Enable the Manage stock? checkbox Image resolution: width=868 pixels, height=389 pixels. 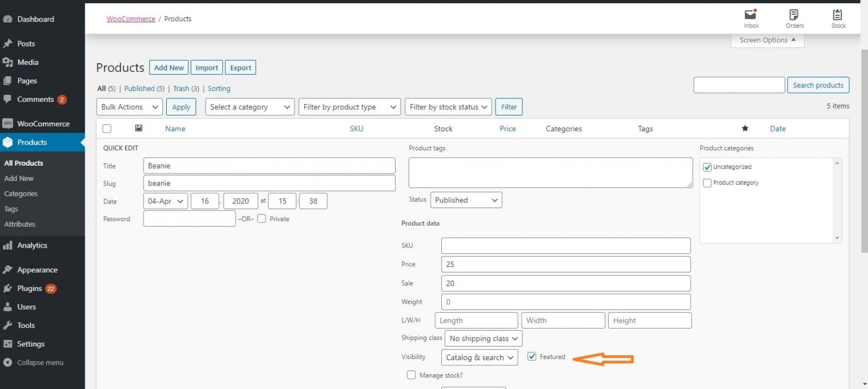pos(411,375)
